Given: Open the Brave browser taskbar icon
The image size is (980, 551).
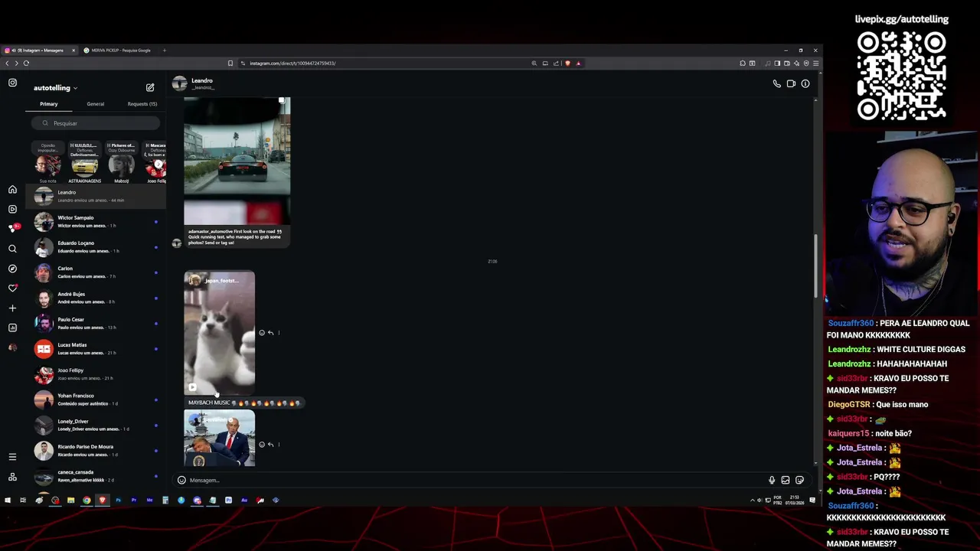Looking at the screenshot, I should (x=102, y=500).
